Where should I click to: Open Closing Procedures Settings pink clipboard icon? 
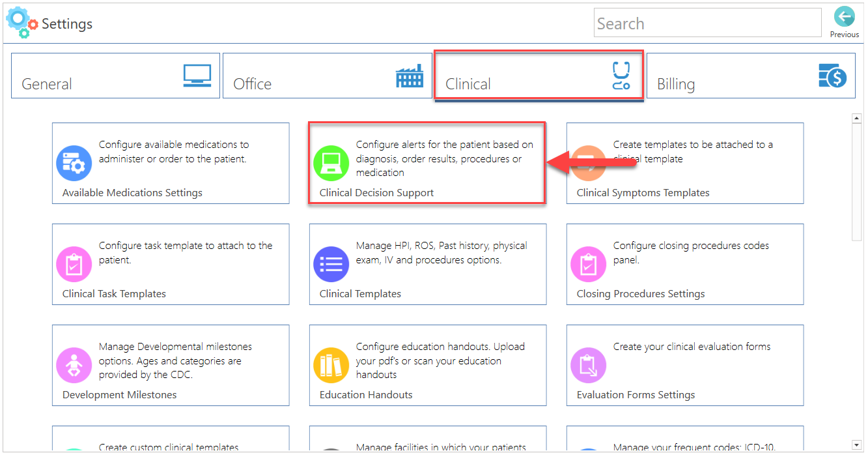point(589,264)
